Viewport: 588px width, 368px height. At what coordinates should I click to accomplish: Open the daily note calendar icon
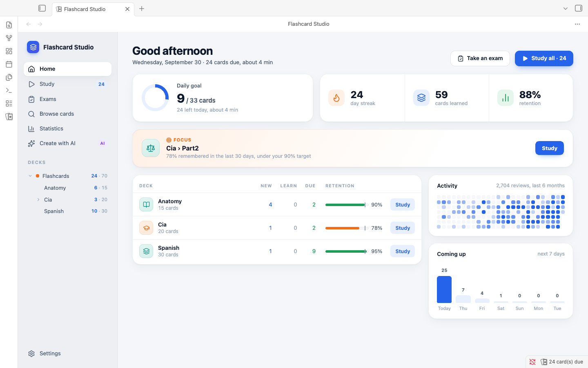tap(9, 64)
